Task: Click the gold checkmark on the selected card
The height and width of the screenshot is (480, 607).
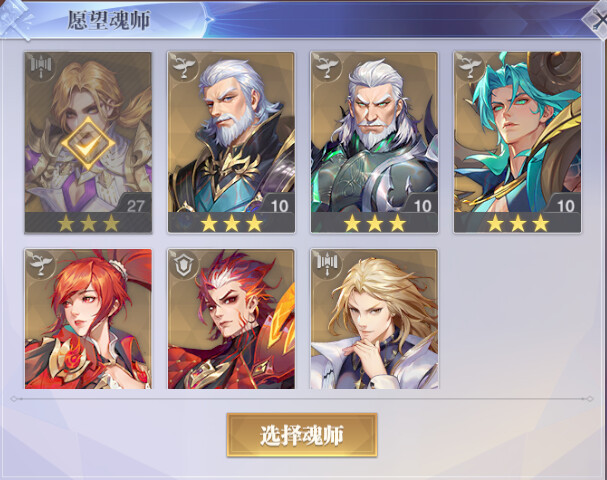Action: click(88, 144)
